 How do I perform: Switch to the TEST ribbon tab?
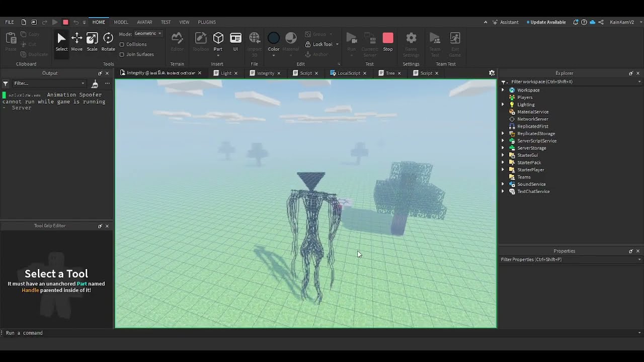(x=166, y=22)
